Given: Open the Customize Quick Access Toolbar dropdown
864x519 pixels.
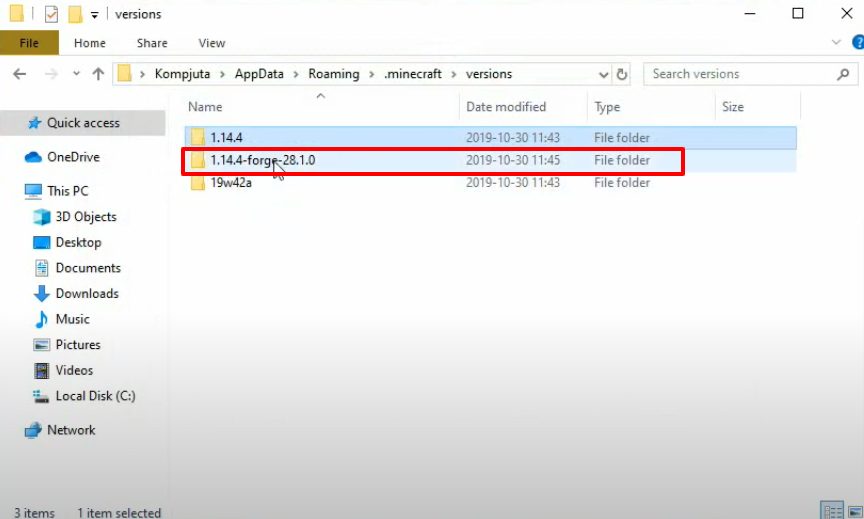Looking at the screenshot, I should 95,15.
